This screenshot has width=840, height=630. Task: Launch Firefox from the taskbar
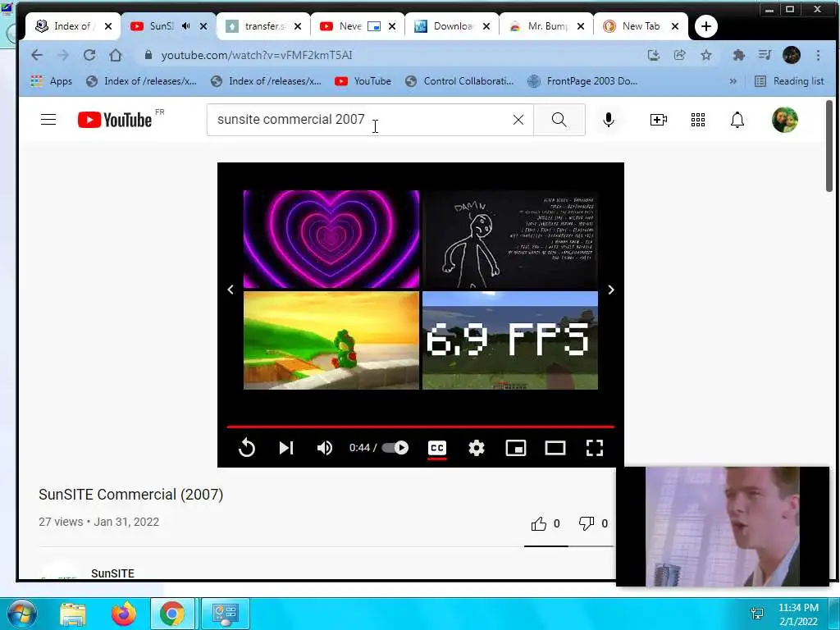[x=123, y=614]
